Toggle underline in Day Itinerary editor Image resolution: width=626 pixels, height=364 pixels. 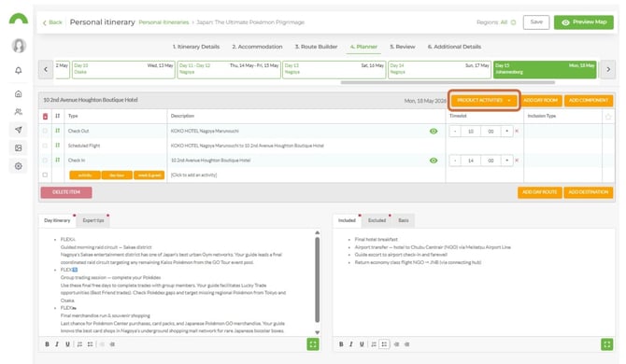pos(67,344)
